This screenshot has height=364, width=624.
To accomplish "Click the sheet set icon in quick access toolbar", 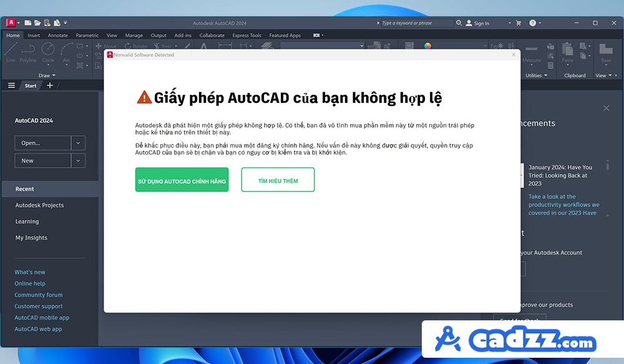I will pyautogui.click(x=57, y=22).
